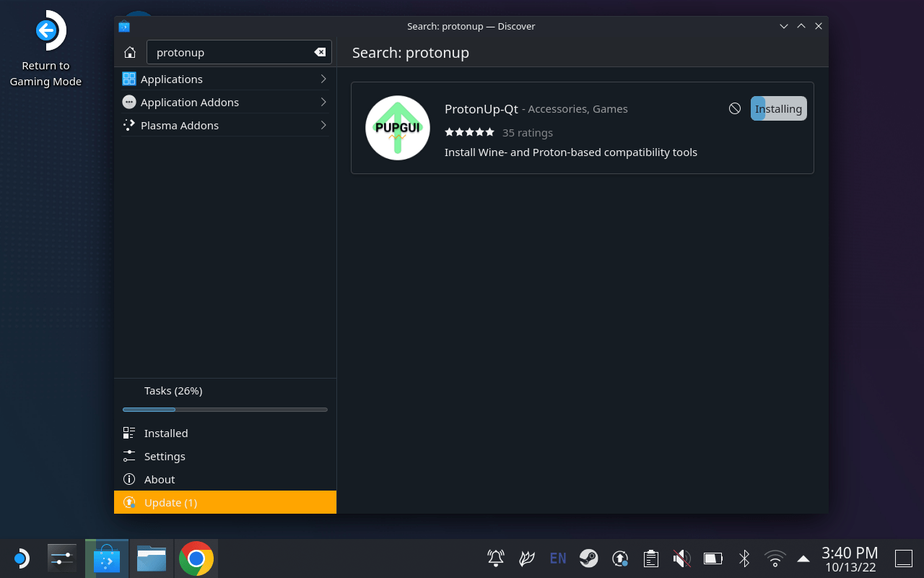Screen dimensions: 924x578
Task: Open Tasks (26%) view
Action: (x=225, y=390)
